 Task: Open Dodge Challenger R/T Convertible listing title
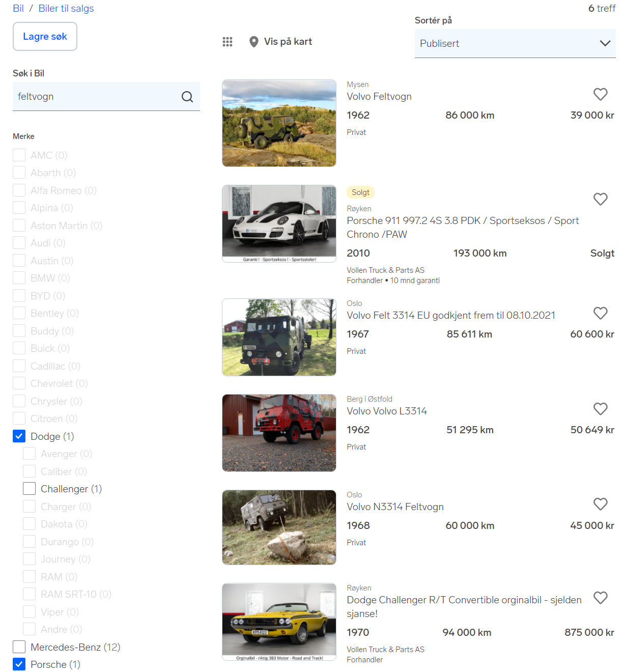pos(464,607)
